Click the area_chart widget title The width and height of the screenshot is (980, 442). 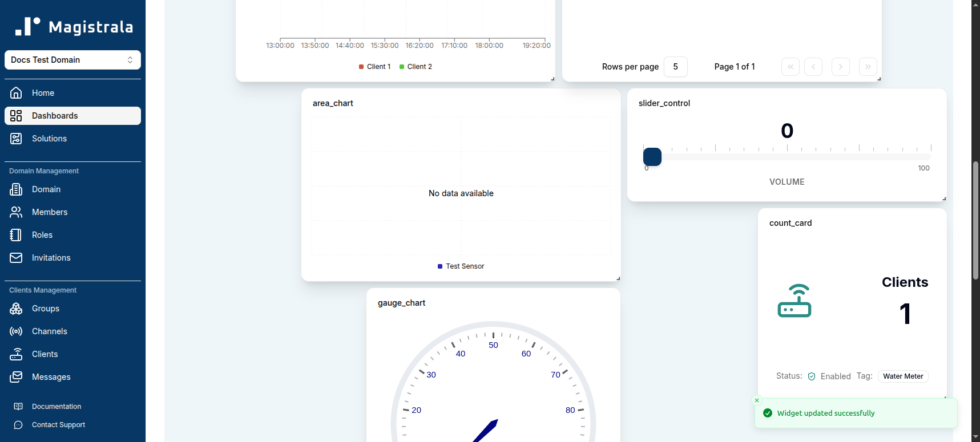333,103
